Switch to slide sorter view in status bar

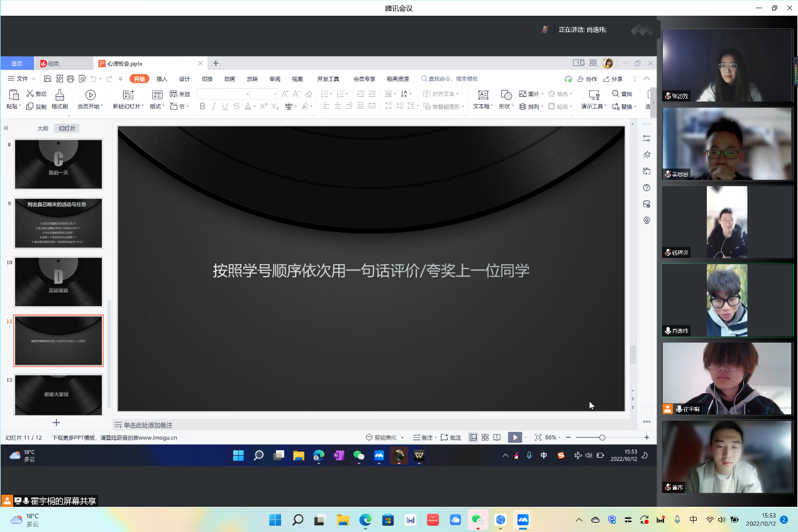[485, 437]
